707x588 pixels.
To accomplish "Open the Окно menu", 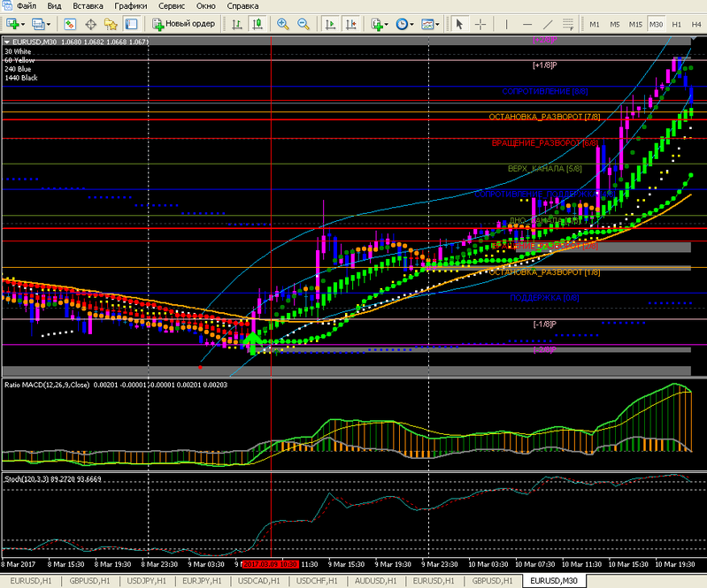I will coord(205,6).
